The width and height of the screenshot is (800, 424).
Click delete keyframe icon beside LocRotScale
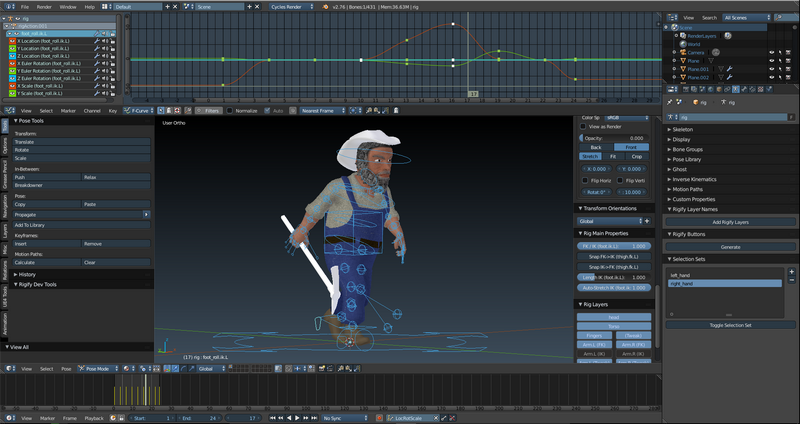tap(452, 418)
